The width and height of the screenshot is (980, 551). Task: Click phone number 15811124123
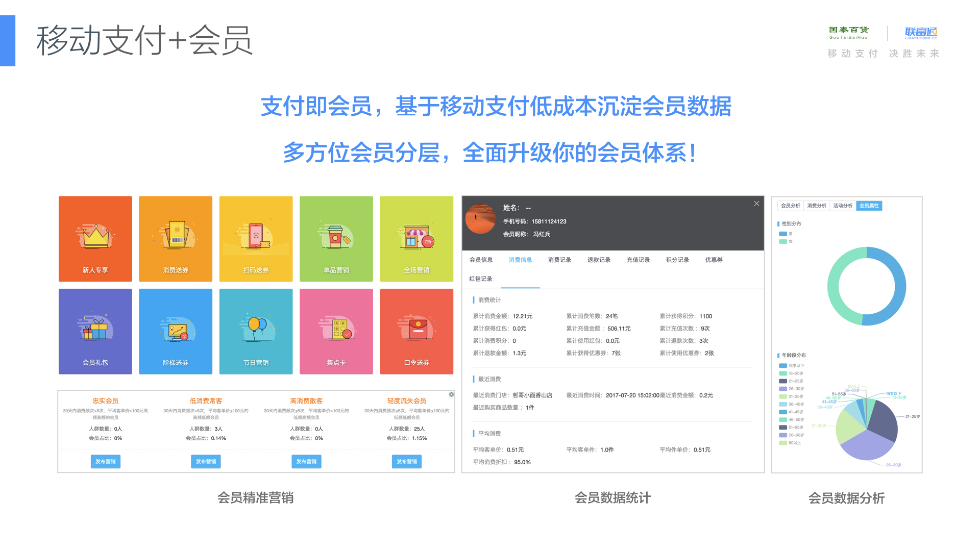coord(549,221)
